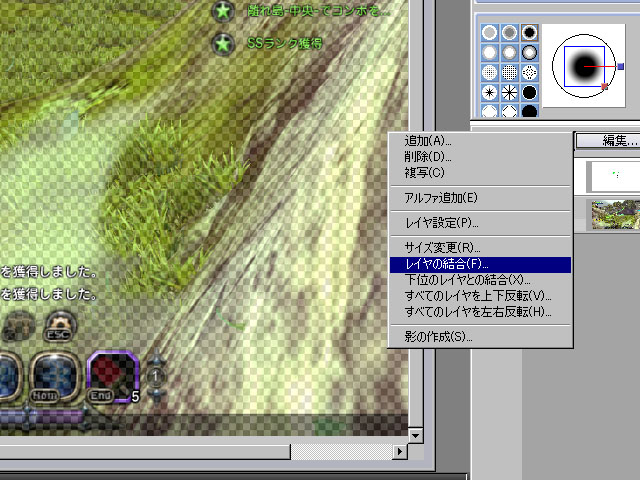Click the 編集... button
The height and width of the screenshot is (480, 640).
point(608,141)
